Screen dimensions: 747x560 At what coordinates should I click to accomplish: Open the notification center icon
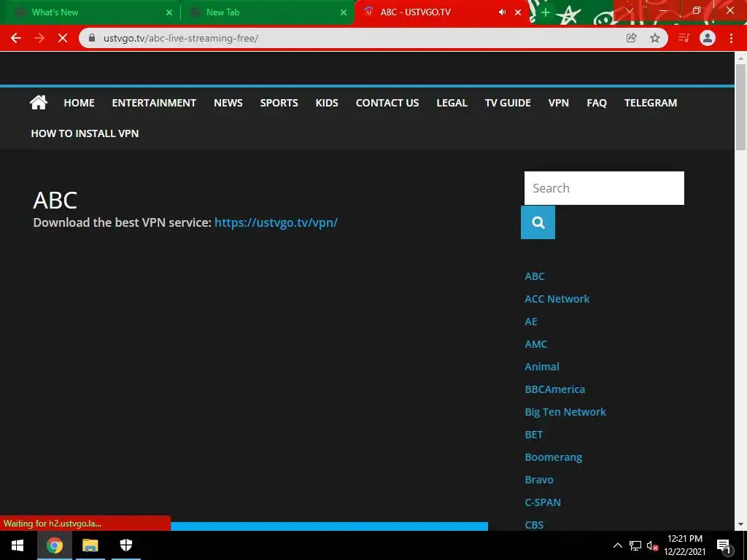723,545
